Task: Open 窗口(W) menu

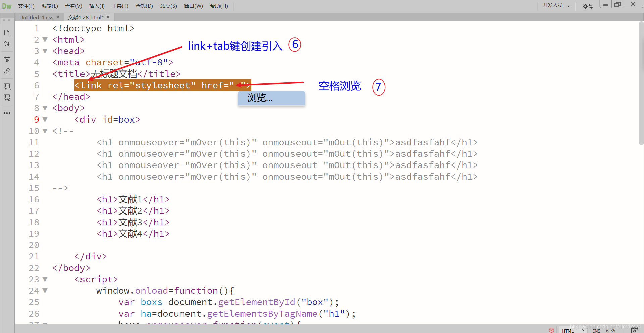Action: [194, 6]
